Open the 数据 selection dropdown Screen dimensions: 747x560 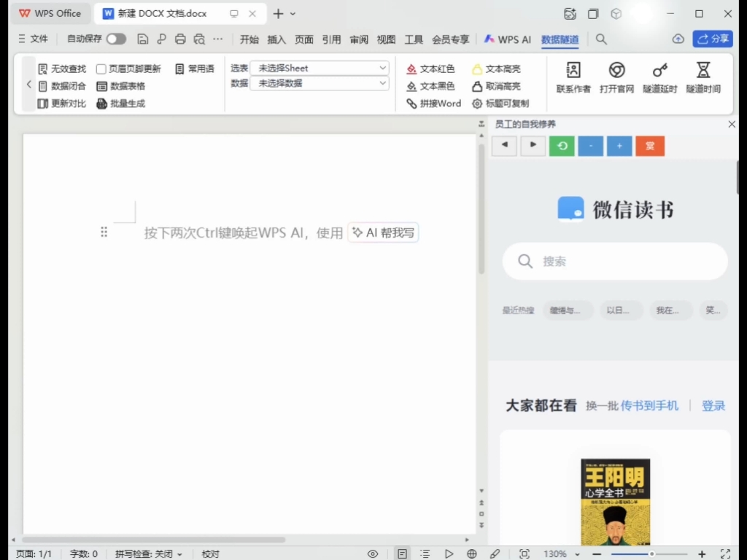coord(320,83)
